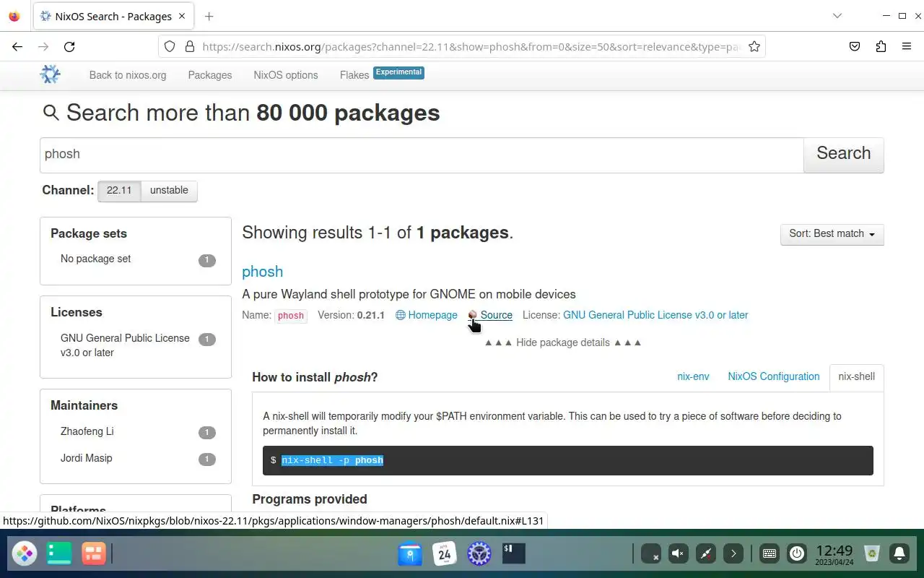Go forward one page
The image size is (924, 578).
click(x=43, y=46)
